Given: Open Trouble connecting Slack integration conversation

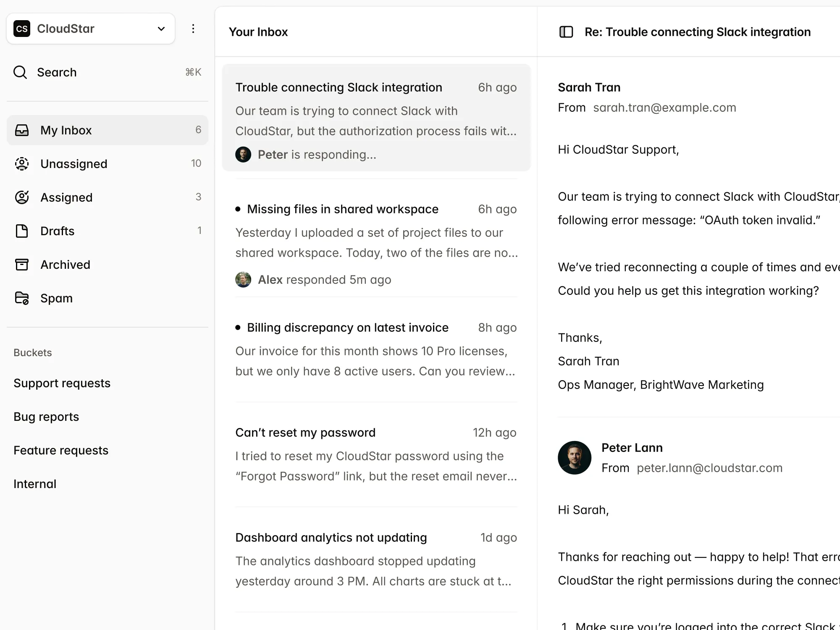Looking at the screenshot, I should (x=376, y=118).
